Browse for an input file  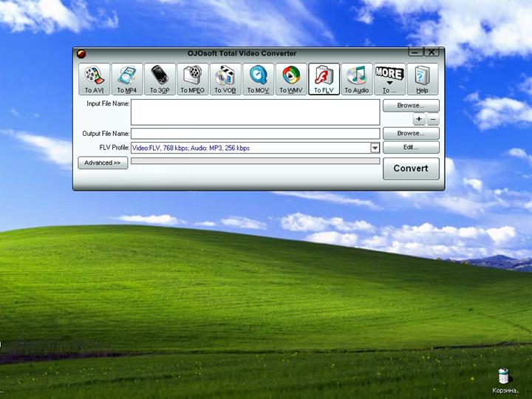[x=411, y=106]
